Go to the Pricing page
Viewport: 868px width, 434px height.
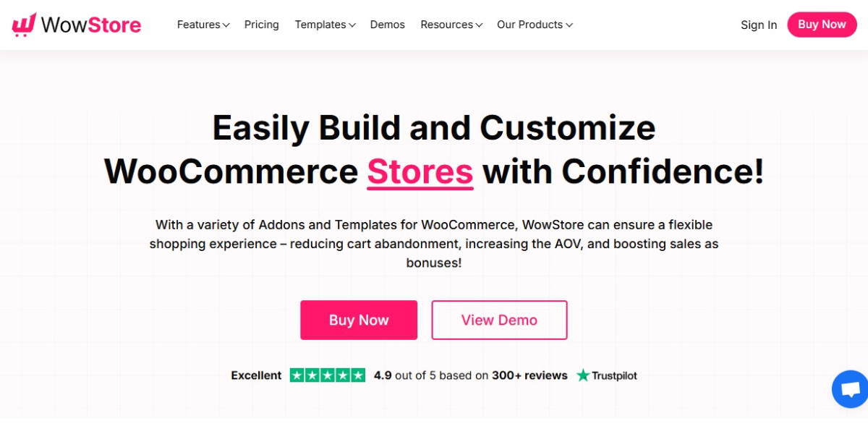pos(261,25)
